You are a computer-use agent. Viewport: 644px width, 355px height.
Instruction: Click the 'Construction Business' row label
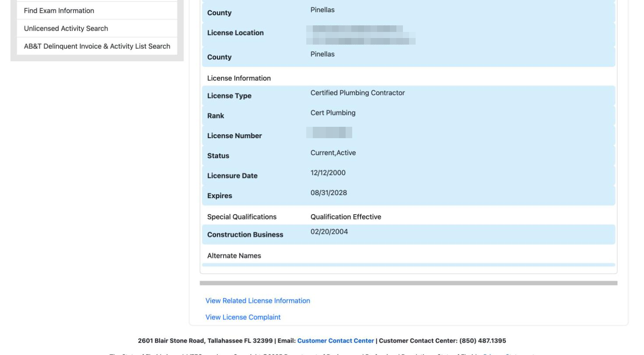245,235
